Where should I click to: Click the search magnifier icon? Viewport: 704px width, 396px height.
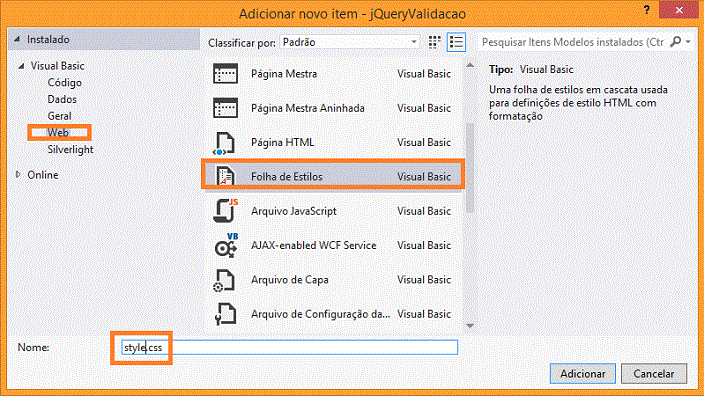coord(675,42)
